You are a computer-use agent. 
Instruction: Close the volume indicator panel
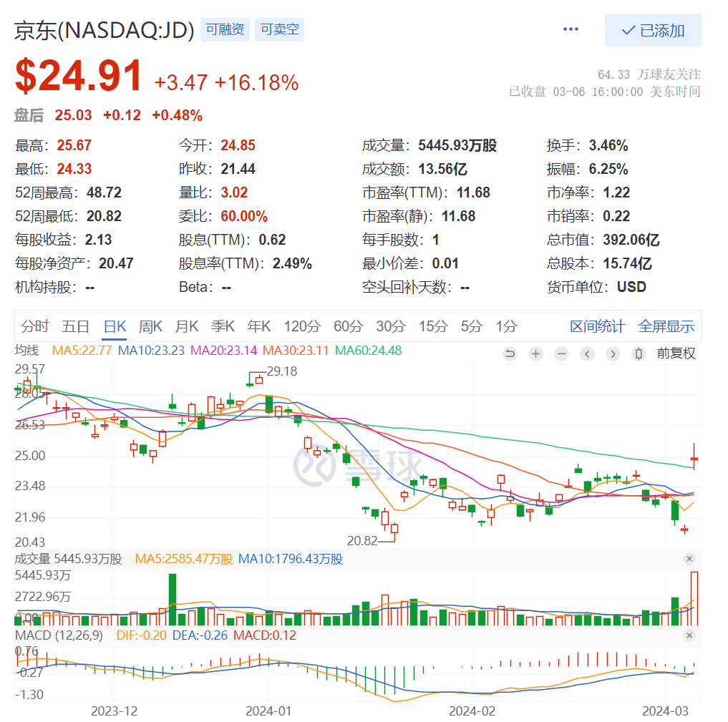pyautogui.click(x=689, y=559)
